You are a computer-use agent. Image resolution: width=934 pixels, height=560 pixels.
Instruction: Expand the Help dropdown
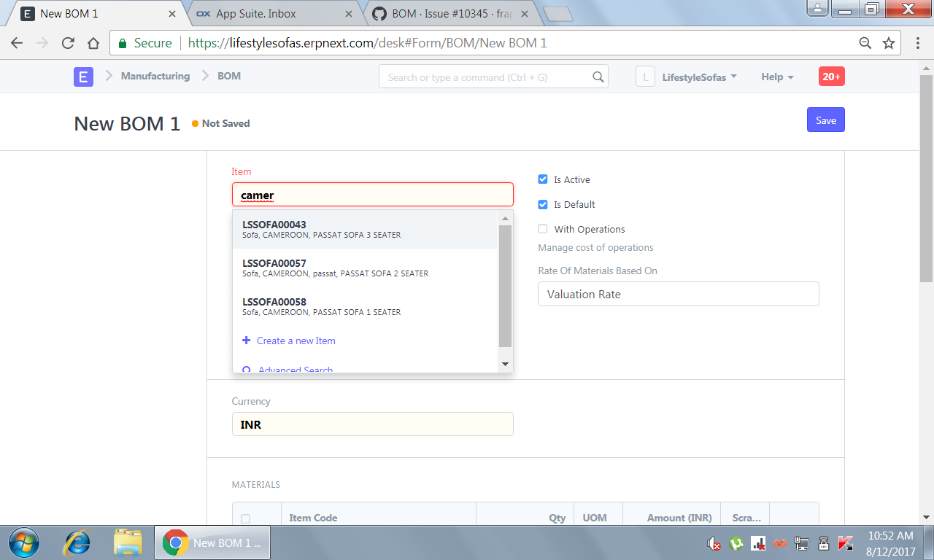coord(776,77)
